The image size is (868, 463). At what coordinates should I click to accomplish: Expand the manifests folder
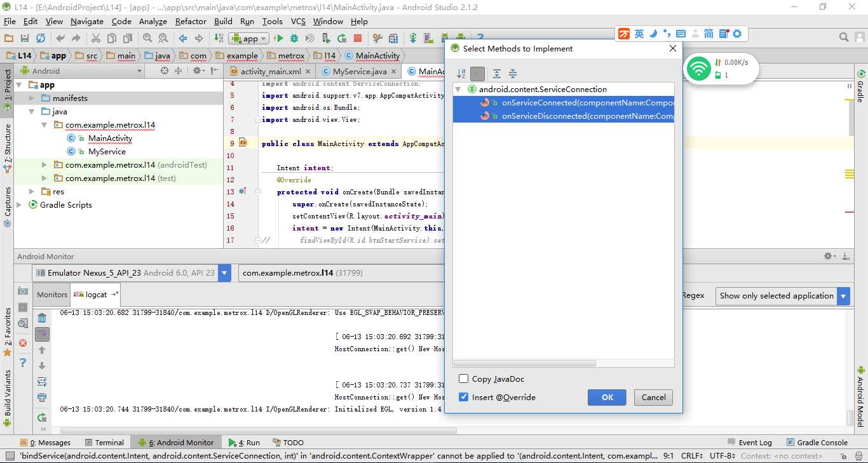(32, 98)
